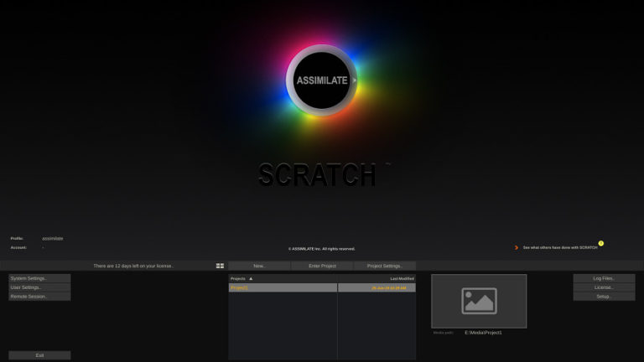The width and height of the screenshot is (644, 362).
Task: Click the project preview thumbnail placeholder
Action: coord(479,302)
